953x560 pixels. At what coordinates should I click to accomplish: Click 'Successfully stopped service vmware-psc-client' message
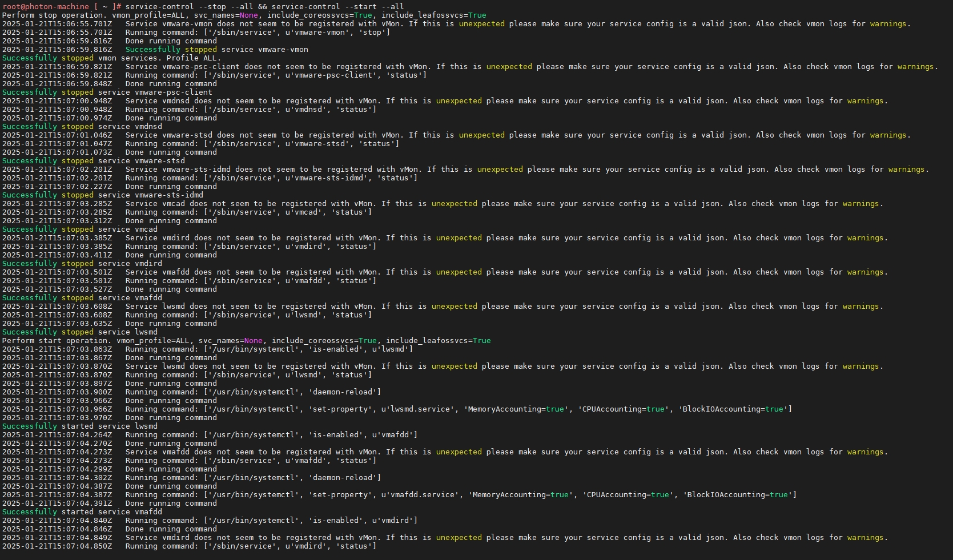(107, 92)
